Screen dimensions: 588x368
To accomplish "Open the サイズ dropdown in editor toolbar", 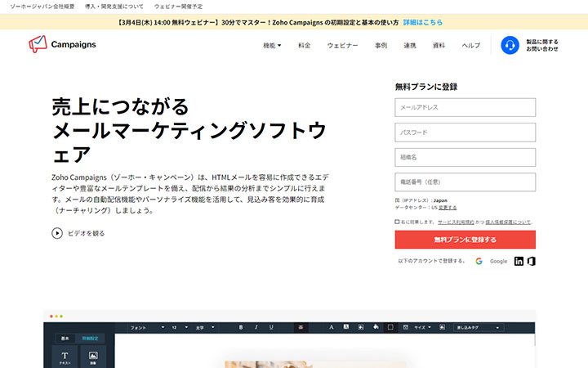I will (422, 327).
